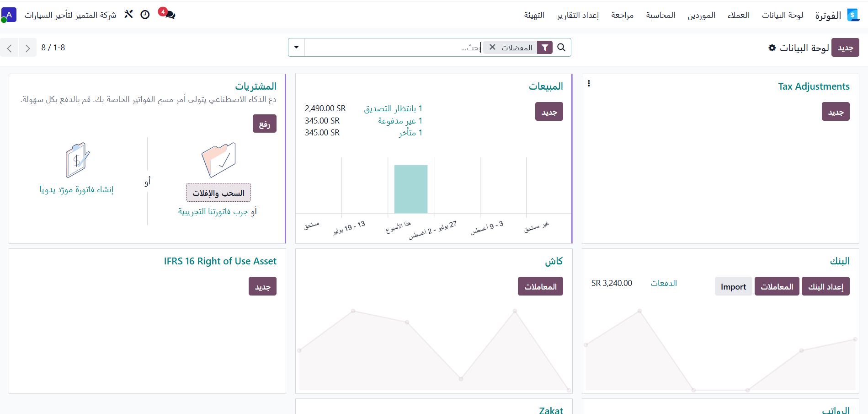Click the SR 3,240.00 bank amount
Image resolution: width=868 pixels, height=414 pixels.
coord(612,283)
